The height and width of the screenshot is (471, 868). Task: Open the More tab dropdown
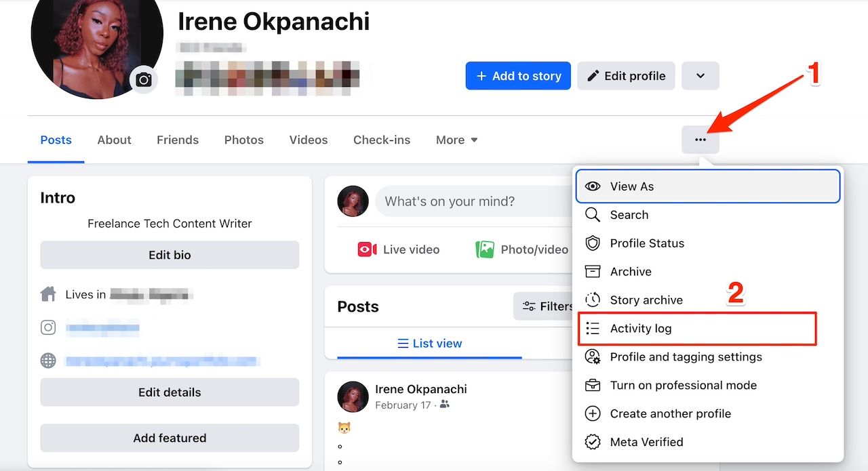click(x=456, y=140)
